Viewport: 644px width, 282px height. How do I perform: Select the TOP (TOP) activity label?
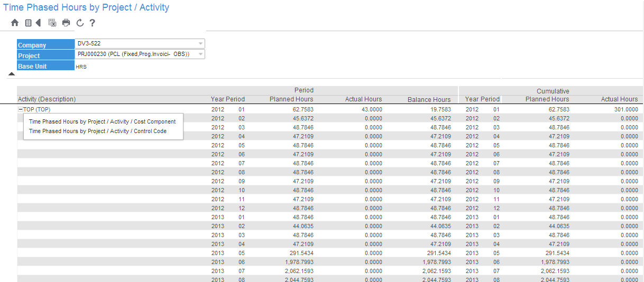coord(37,109)
